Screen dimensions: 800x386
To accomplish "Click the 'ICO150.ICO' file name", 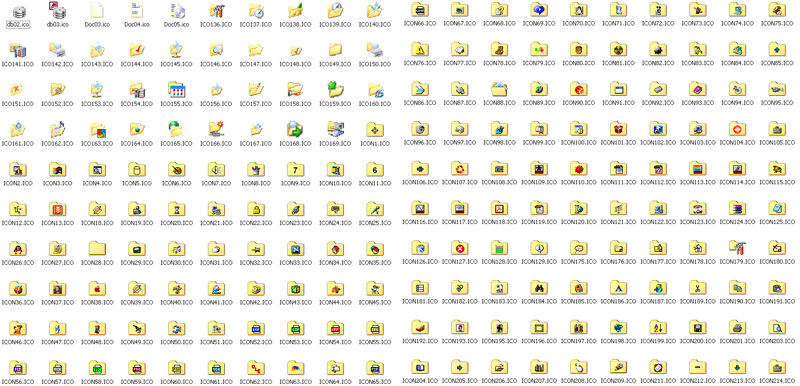I will (x=376, y=64).
